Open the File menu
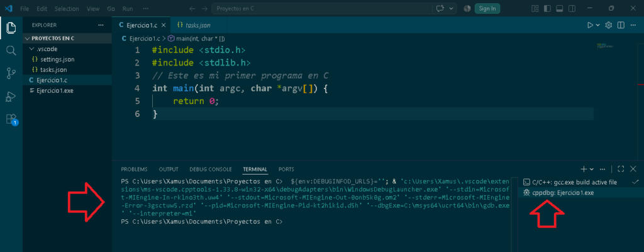Screen dimensions: 644x252 pyautogui.click(x=25, y=8)
